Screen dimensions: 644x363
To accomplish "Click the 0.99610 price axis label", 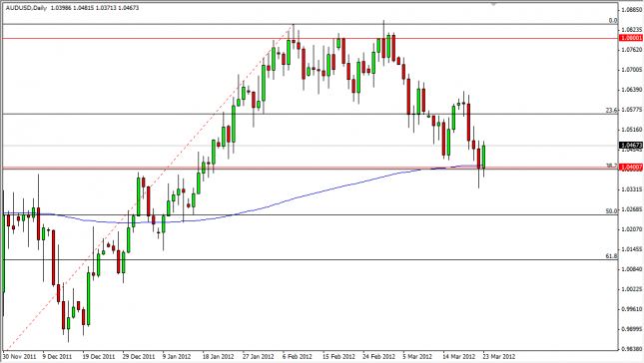I will pyautogui.click(x=632, y=309).
